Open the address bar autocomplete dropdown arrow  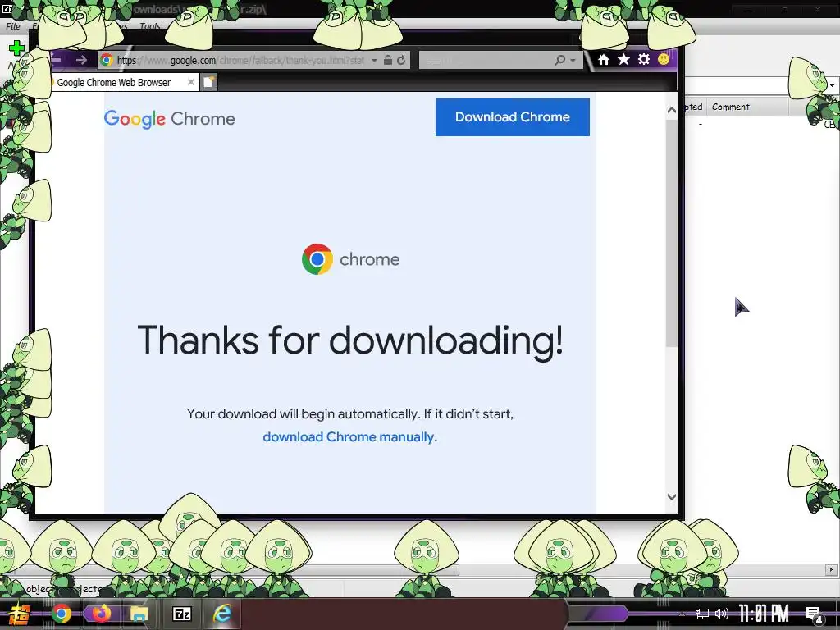pyautogui.click(x=374, y=61)
